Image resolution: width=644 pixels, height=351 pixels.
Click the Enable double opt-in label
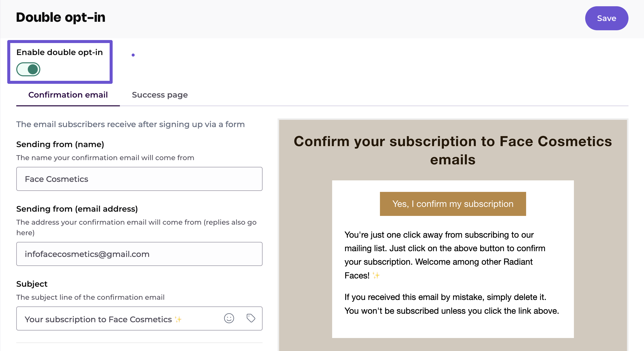point(60,52)
